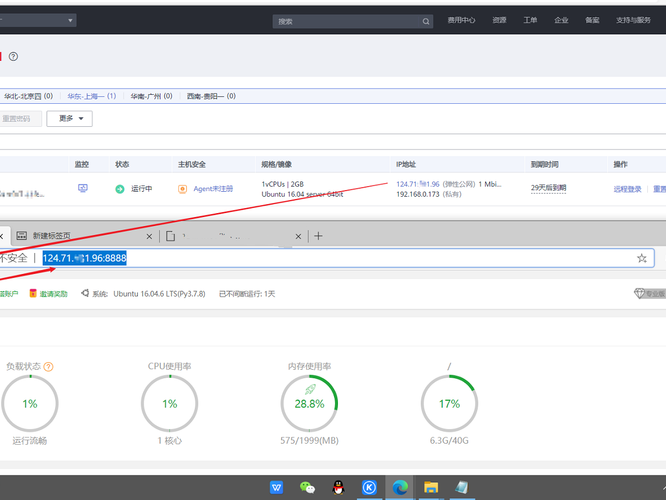
Task: Switch to Microsoft Edge on the taskbar
Action: [x=400, y=487]
